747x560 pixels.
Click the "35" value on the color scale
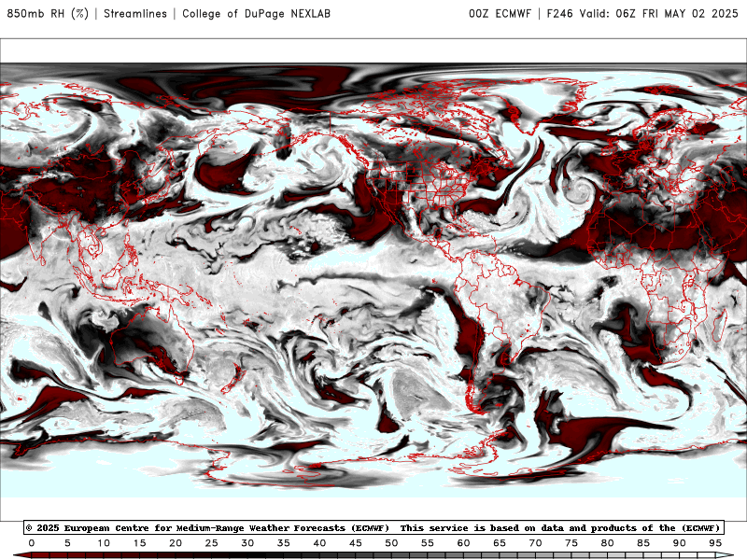click(x=284, y=543)
